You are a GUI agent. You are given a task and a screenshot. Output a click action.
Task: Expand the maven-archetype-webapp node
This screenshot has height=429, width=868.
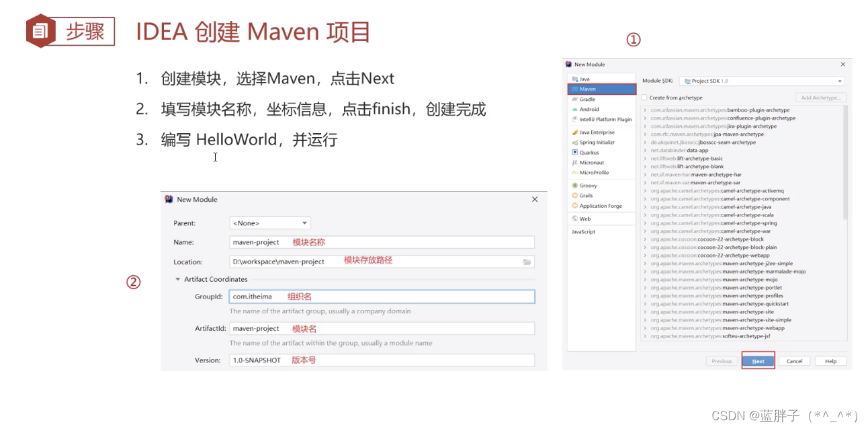(646, 328)
